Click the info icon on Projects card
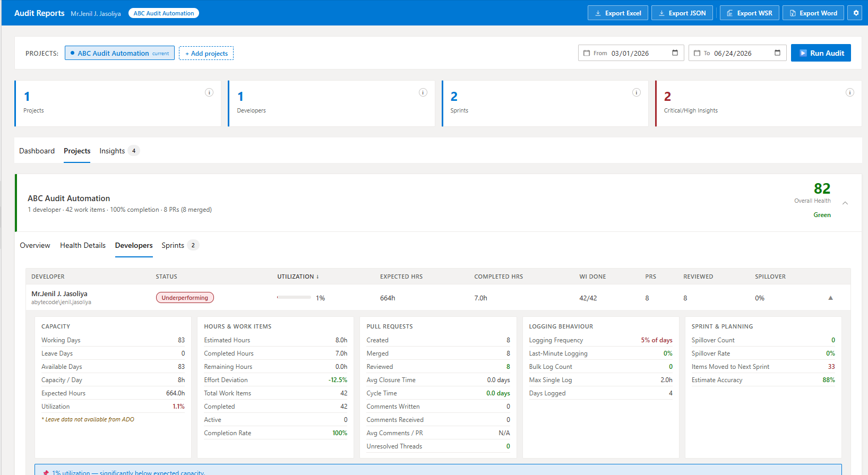Viewport: 868px width, 475px height. tap(209, 92)
